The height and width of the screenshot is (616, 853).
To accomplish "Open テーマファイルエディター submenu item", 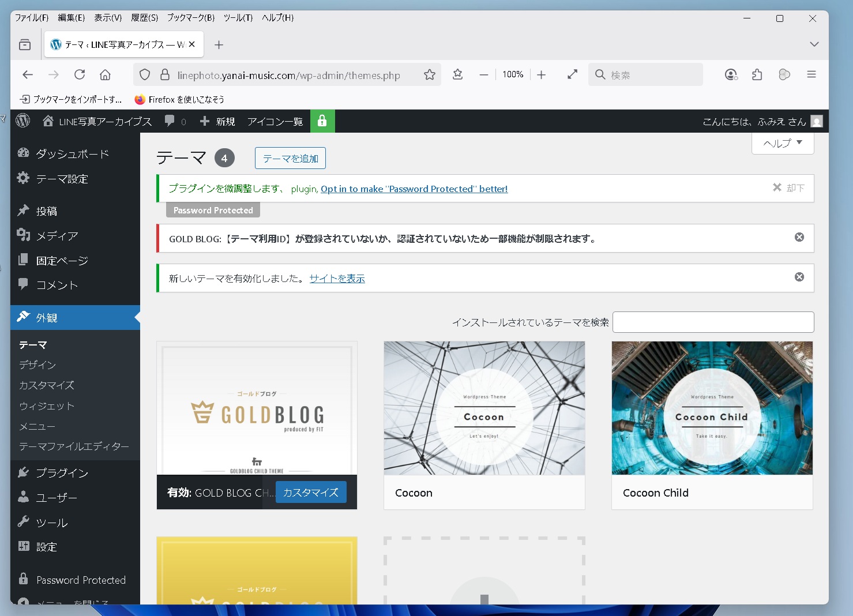I will pos(74,446).
